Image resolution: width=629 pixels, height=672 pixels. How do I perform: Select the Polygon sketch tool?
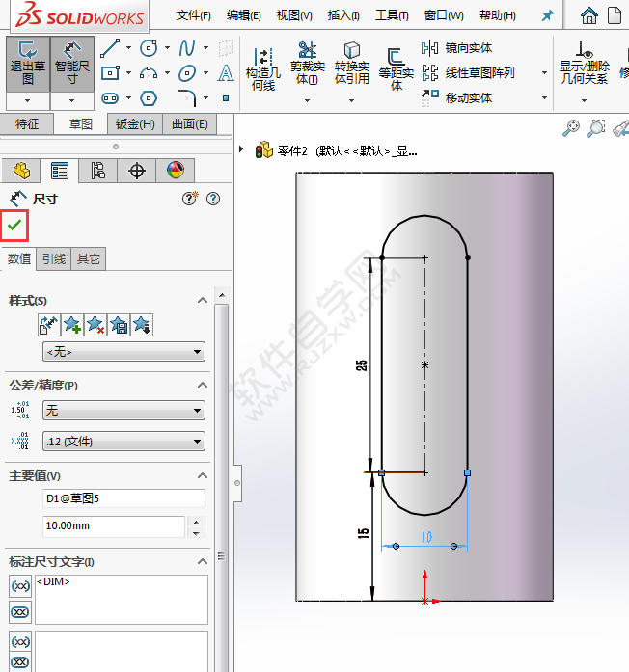149,98
